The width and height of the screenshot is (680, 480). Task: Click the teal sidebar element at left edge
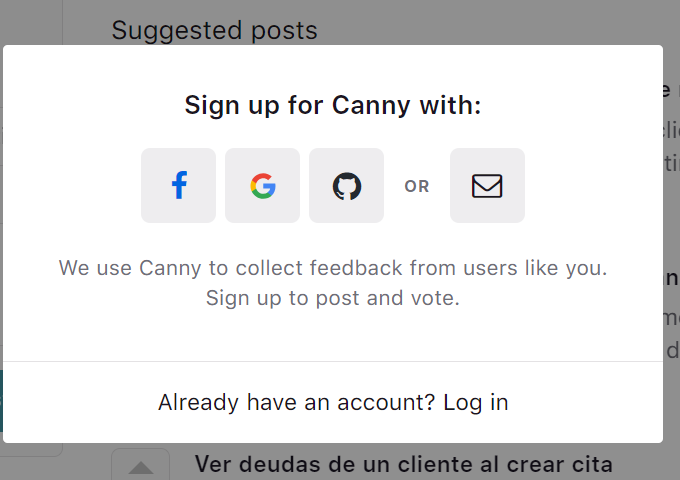click(x=1, y=401)
